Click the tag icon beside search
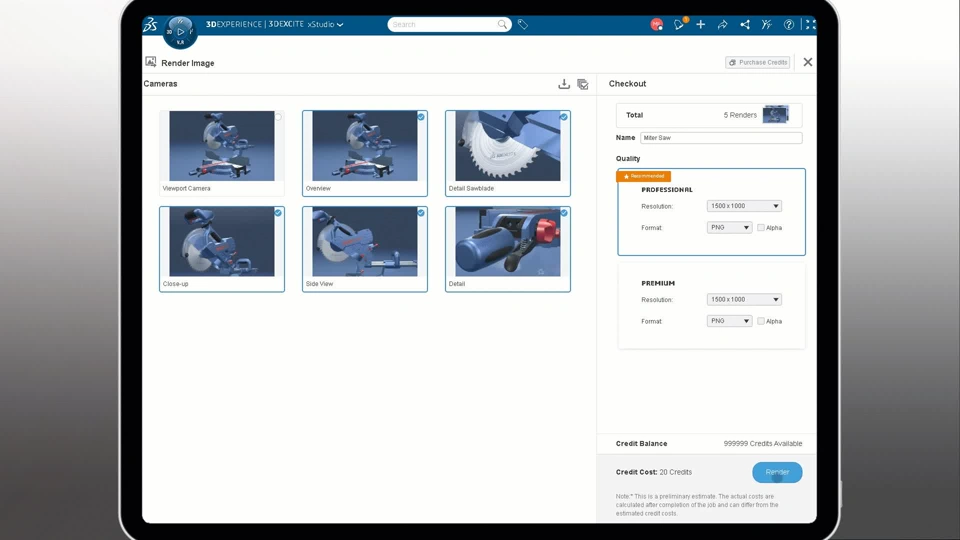 (522, 24)
